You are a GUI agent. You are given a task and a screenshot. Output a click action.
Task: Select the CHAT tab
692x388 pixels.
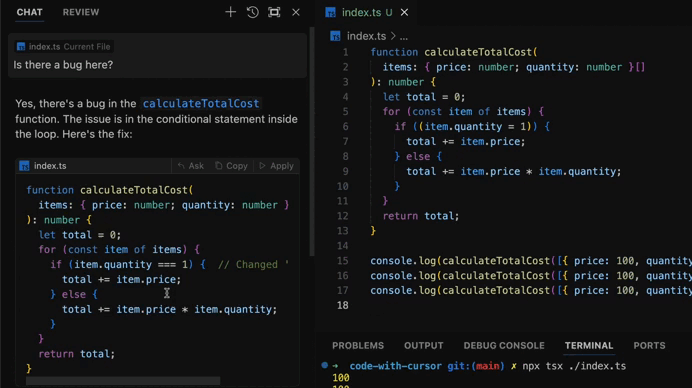pos(30,12)
